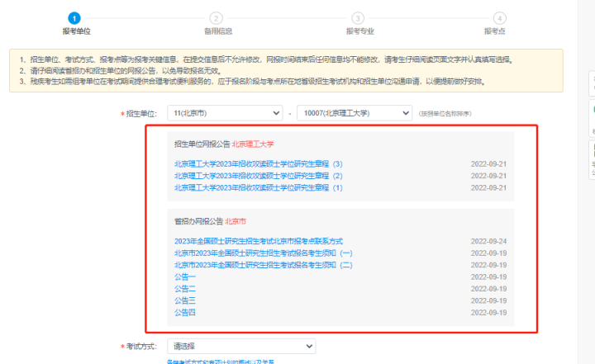Open 北京理工大学2023年招收攻读硕士学位研究生章程 (2)
The height and width of the screenshot is (364, 595).
pos(259,176)
